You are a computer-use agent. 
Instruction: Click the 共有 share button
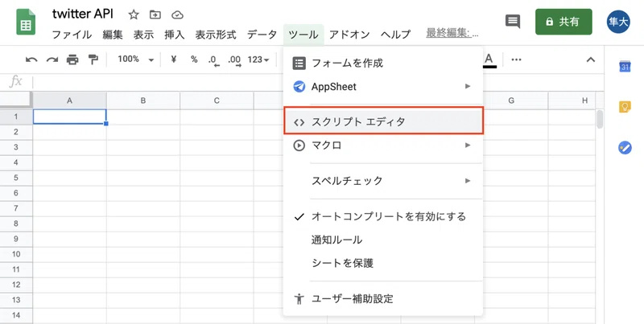(563, 22)
